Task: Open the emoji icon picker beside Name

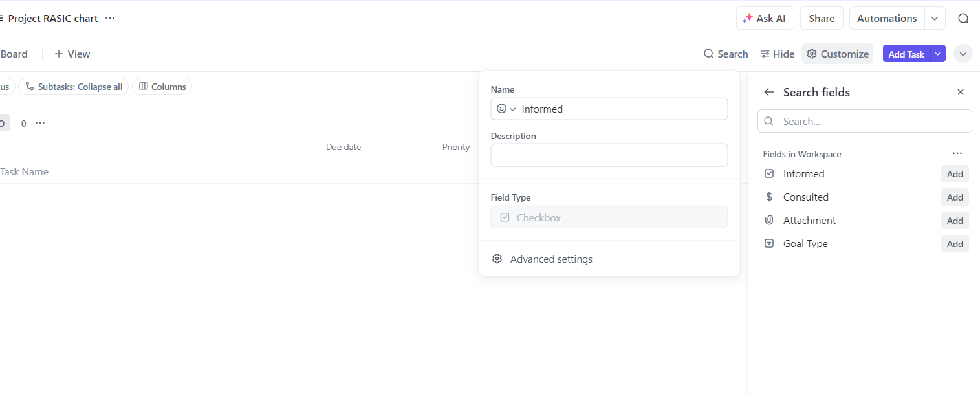Action: [x=506, y=109]
